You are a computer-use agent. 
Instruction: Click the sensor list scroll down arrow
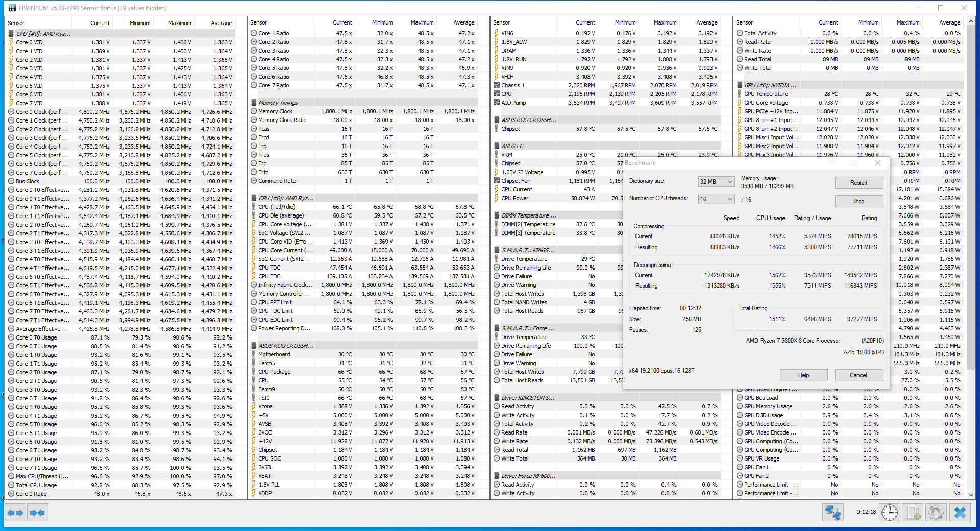click(970, 495)
